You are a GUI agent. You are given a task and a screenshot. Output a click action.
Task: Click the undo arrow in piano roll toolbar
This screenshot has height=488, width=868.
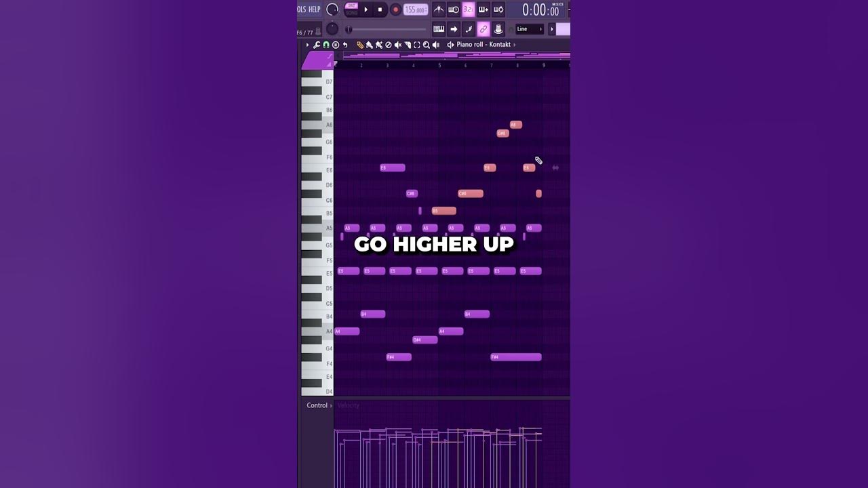click(345, 45)
